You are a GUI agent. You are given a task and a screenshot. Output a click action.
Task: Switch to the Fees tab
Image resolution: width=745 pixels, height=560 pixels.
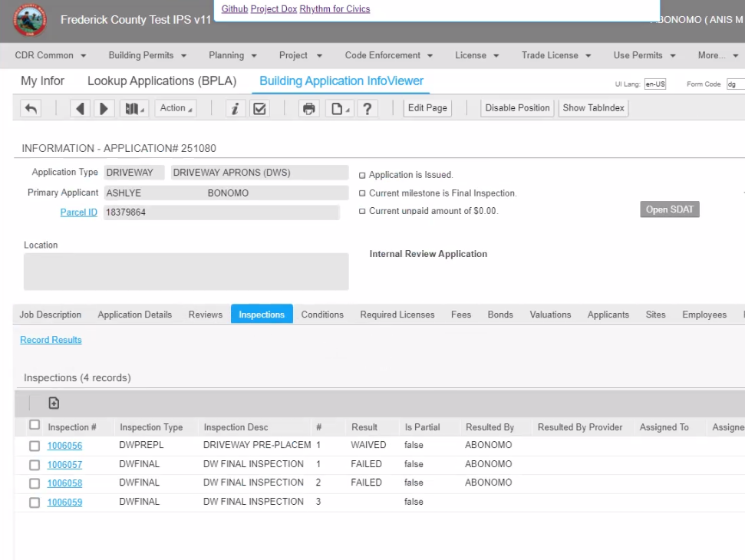click(x=461, y=315)
